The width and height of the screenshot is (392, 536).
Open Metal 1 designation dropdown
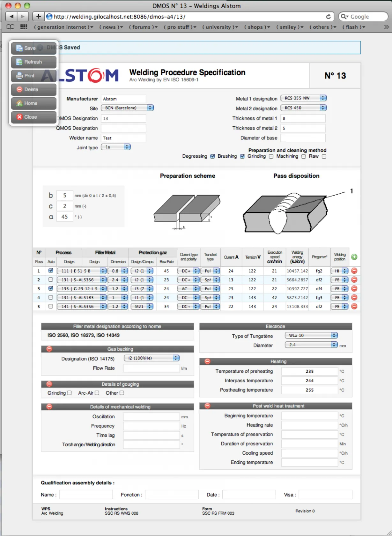point(303,98)
